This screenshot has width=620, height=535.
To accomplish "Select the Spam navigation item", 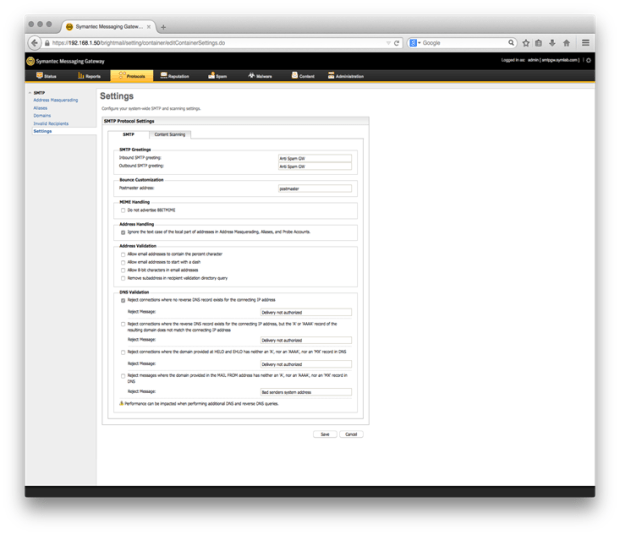I will 219,76.
